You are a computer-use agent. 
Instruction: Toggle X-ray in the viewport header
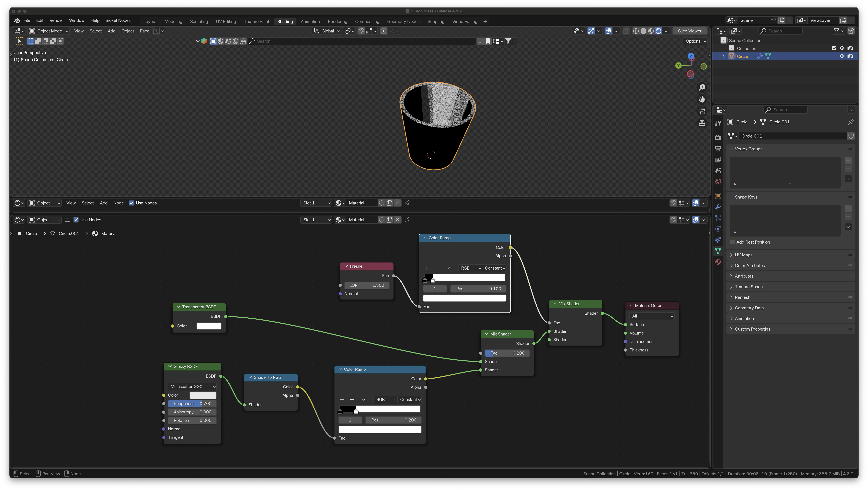[x=626, y=31]
